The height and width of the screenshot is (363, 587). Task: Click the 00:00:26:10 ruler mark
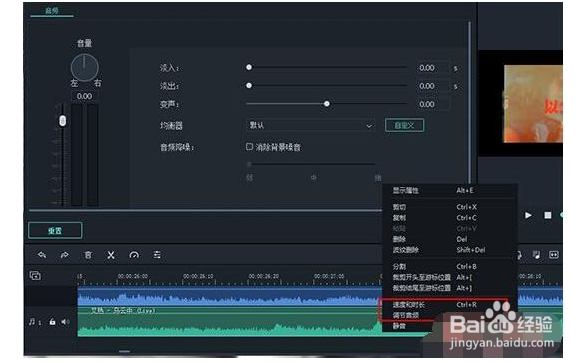click(x=198, y=276)
